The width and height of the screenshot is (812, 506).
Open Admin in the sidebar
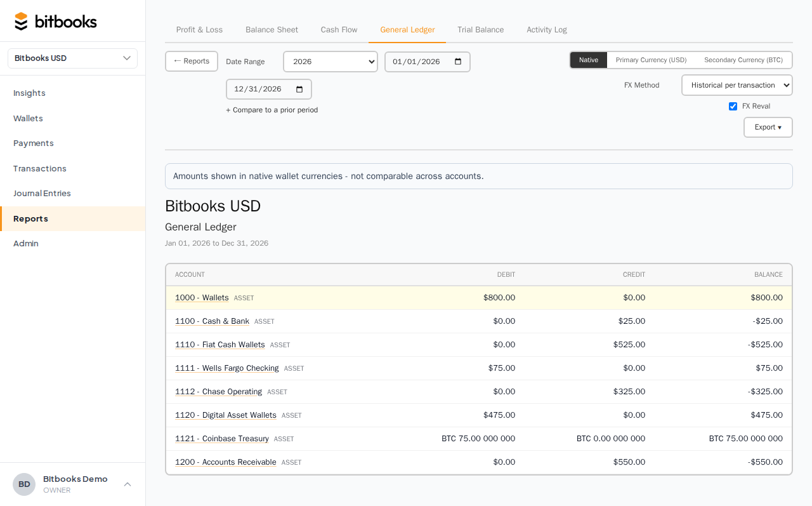pos(72,244)
